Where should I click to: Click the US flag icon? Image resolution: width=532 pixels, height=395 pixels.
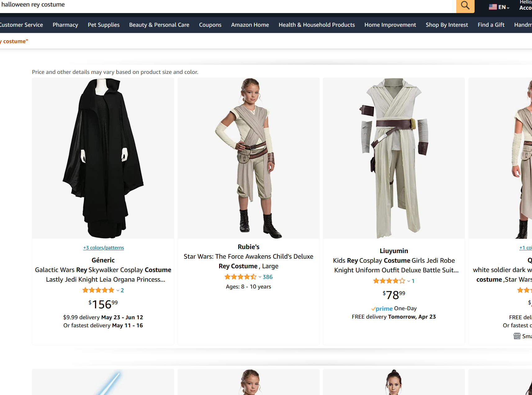coord(493,7)
